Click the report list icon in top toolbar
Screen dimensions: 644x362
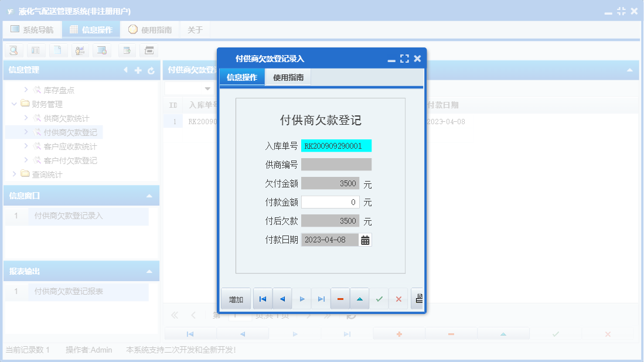point(36,50)
